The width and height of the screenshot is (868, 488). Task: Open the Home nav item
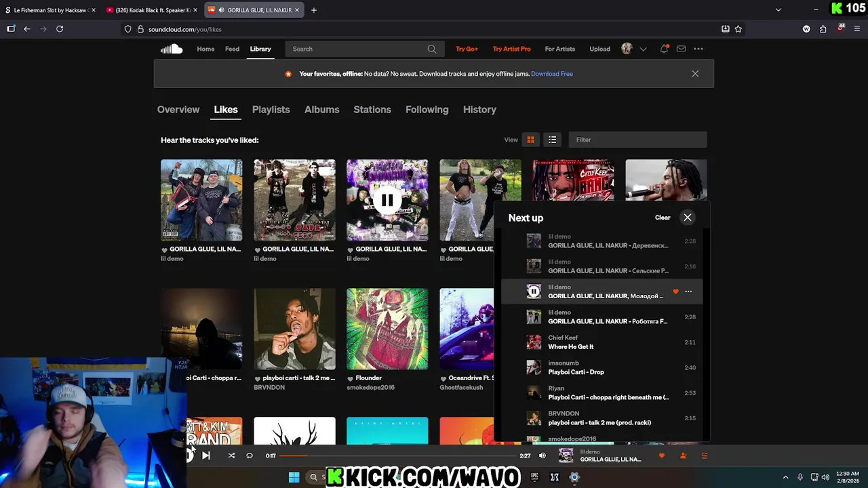(205, 49)
